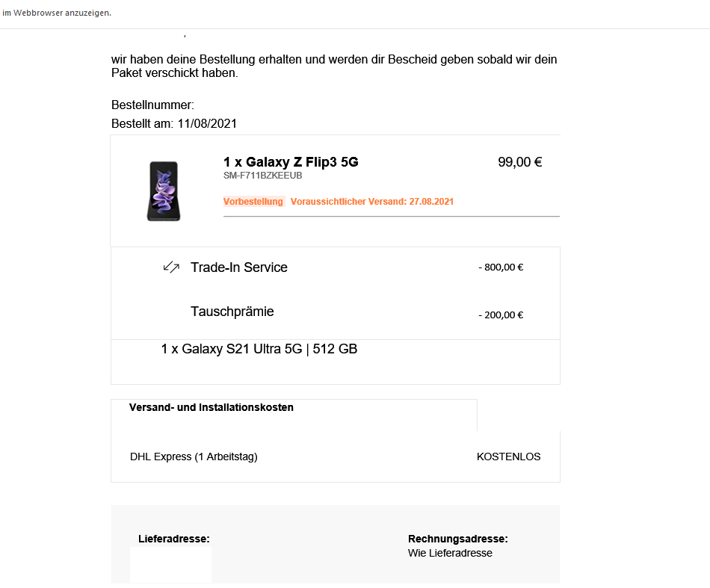Click the Lieferadresse heading
The height and width of the screenshot is (588, 710).
coord(174,539)
